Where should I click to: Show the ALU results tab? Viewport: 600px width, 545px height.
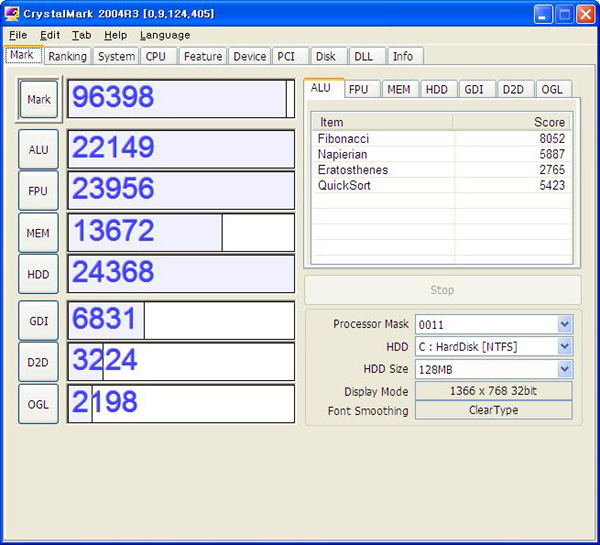coord(324,88)
